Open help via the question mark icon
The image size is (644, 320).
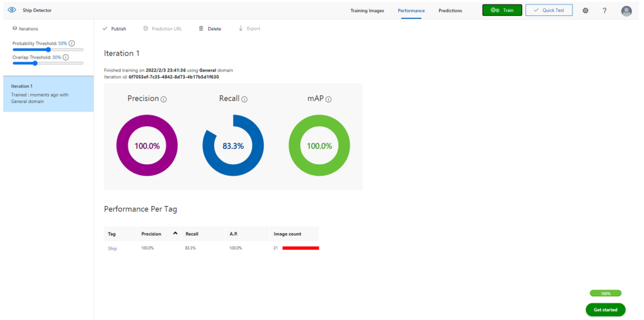tap(605, 11)
